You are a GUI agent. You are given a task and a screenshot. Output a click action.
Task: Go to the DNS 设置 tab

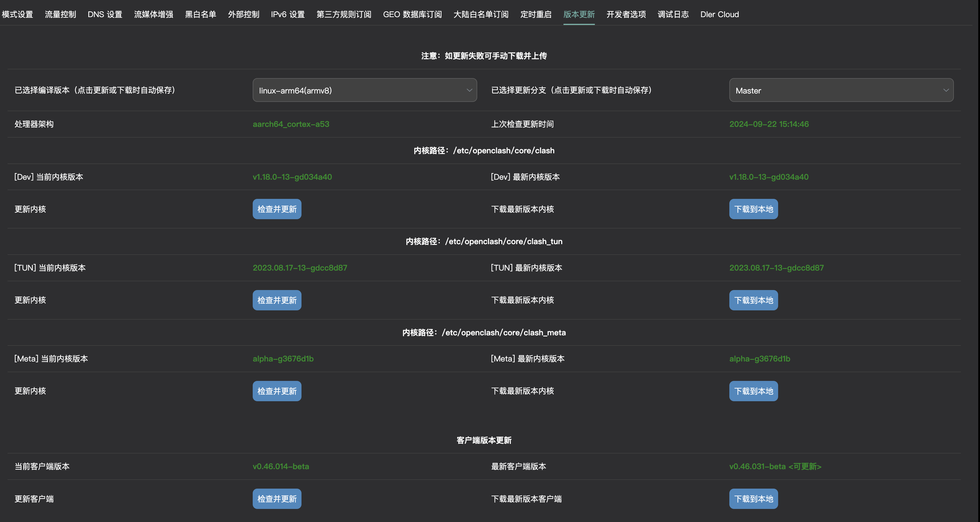(x=105, y=15)
